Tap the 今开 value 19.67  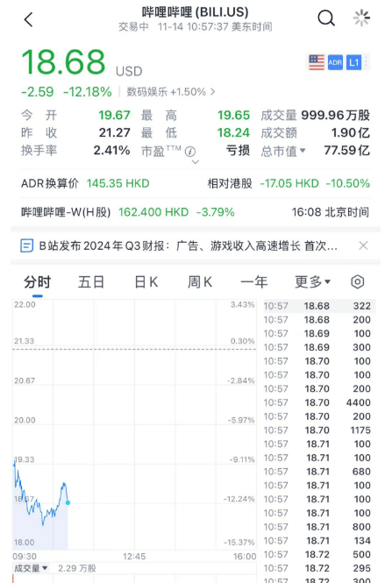pos(114,115)
